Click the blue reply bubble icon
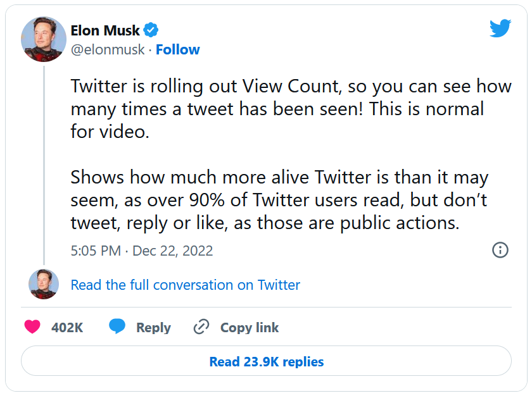 (117, 327)
